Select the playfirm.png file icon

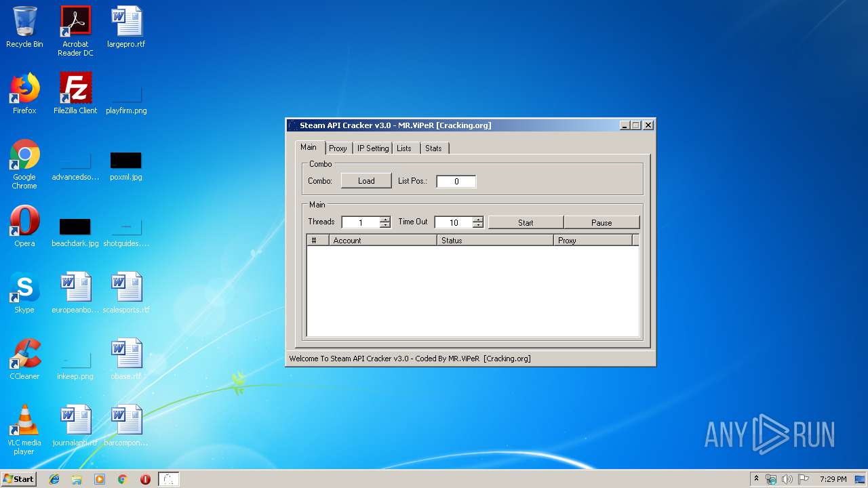(x=126, y=99)
